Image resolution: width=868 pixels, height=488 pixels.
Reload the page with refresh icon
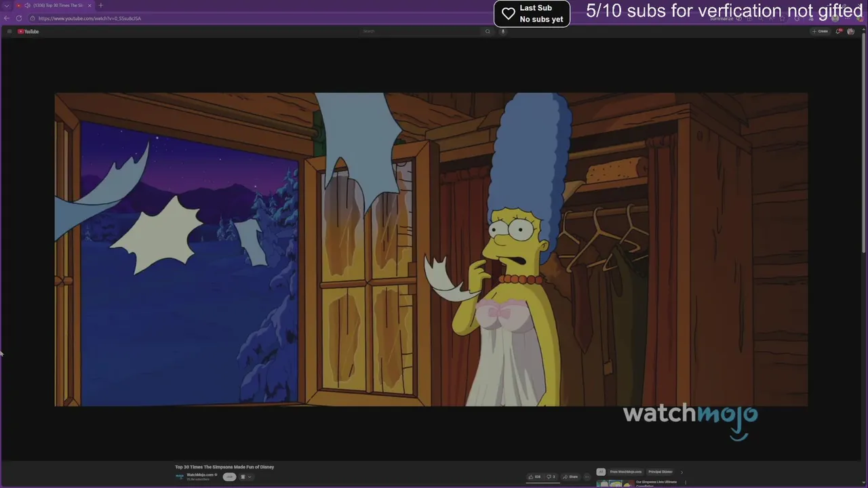pyautogui.click(x=19, y=18)
